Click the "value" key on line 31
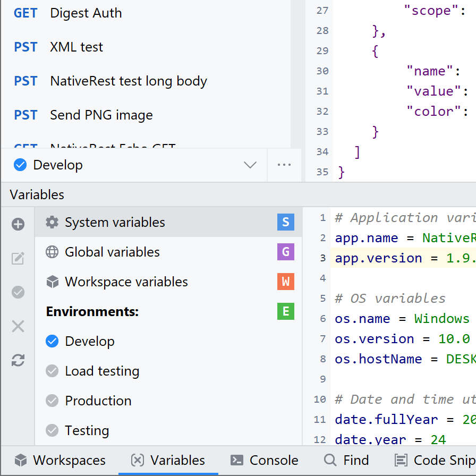 tap(433, 91)
